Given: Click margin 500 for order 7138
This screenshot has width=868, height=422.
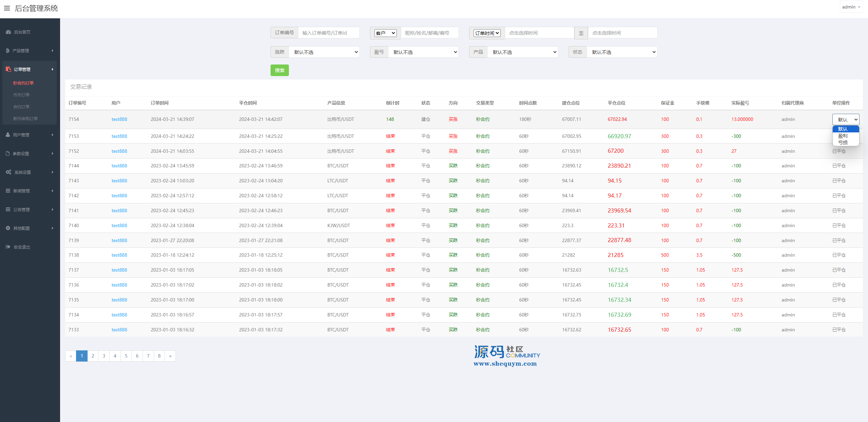Looking at the screenshot, I should tap(665, 255).
